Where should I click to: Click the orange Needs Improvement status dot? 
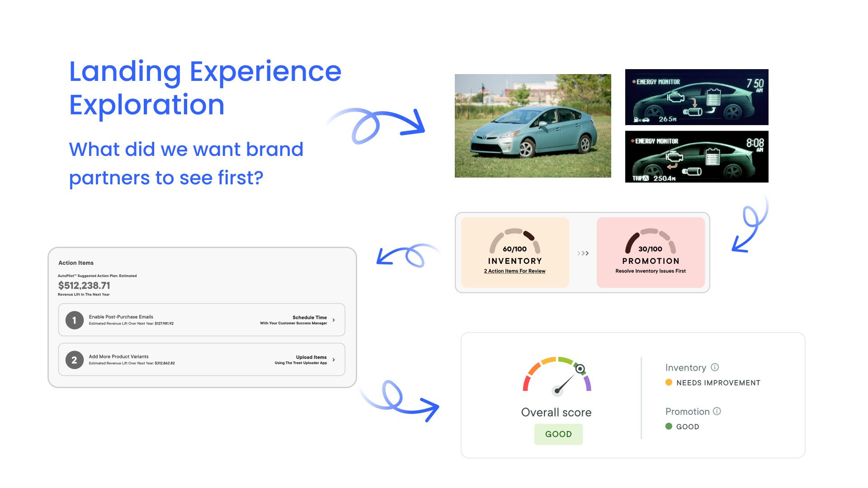669,382
